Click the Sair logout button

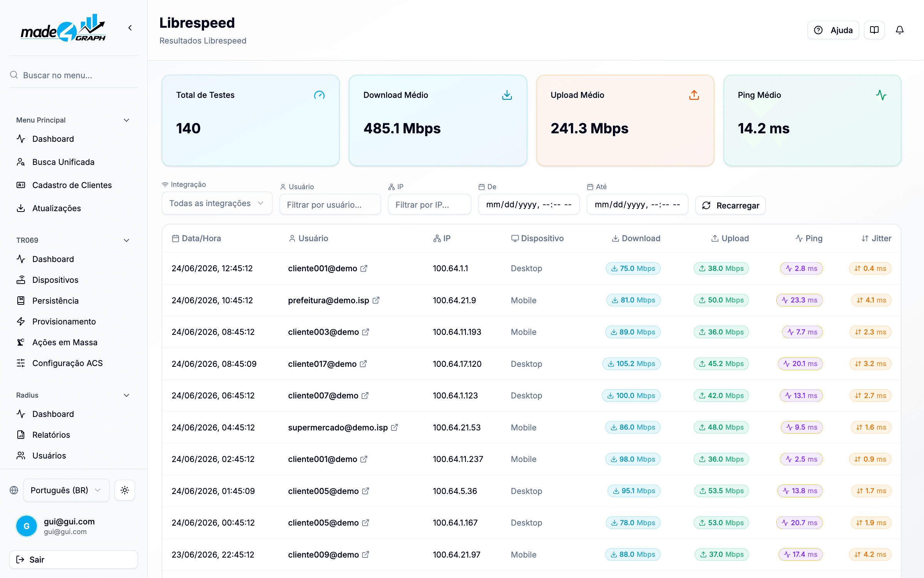pos(73,560)
